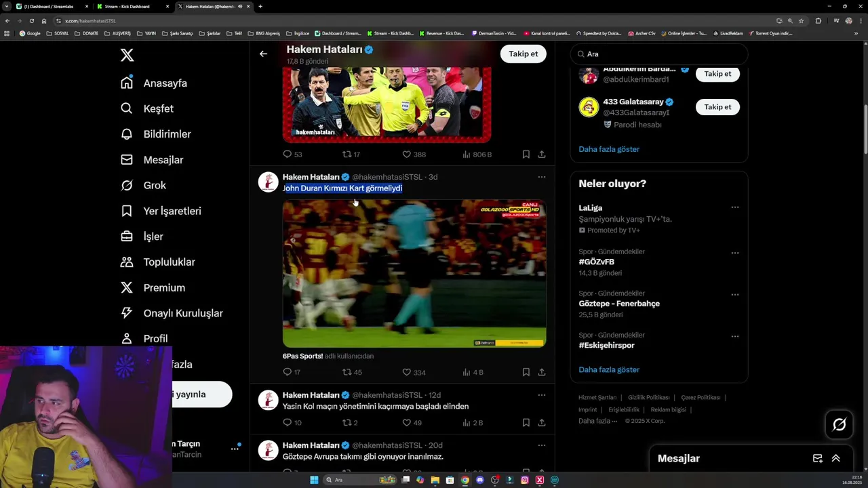
Task: Open Instagram from taskbar
Action: 525,480
